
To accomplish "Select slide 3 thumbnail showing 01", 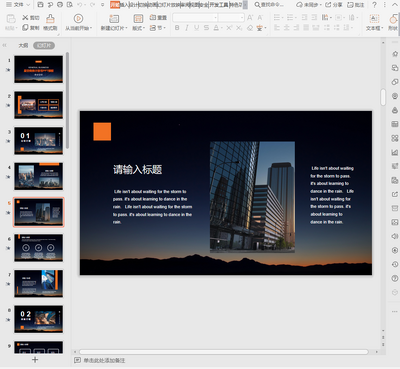I will (38, 141).
